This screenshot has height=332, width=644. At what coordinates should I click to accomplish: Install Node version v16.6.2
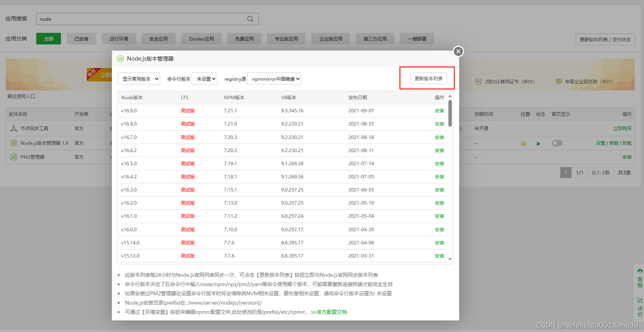coord(439,151)
